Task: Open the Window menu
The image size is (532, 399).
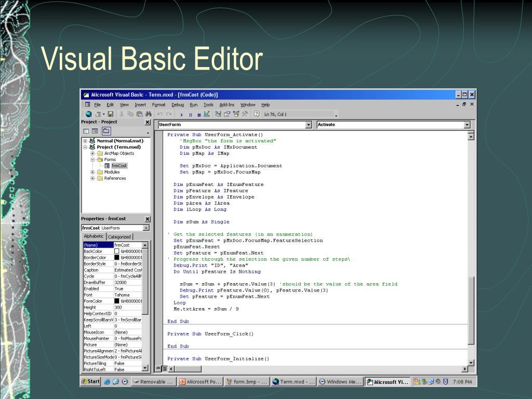Action: click(x=248, y=105)
